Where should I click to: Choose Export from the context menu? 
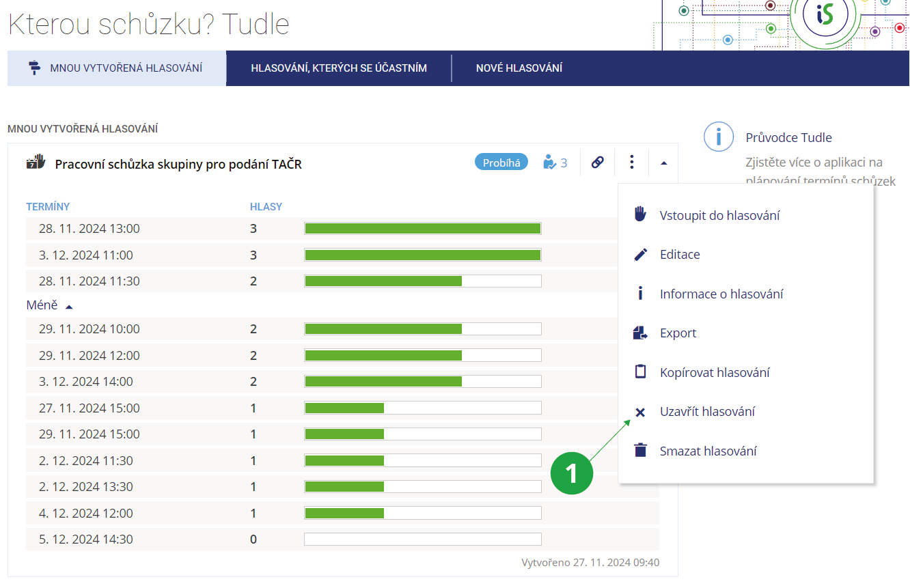pos(678,333)
